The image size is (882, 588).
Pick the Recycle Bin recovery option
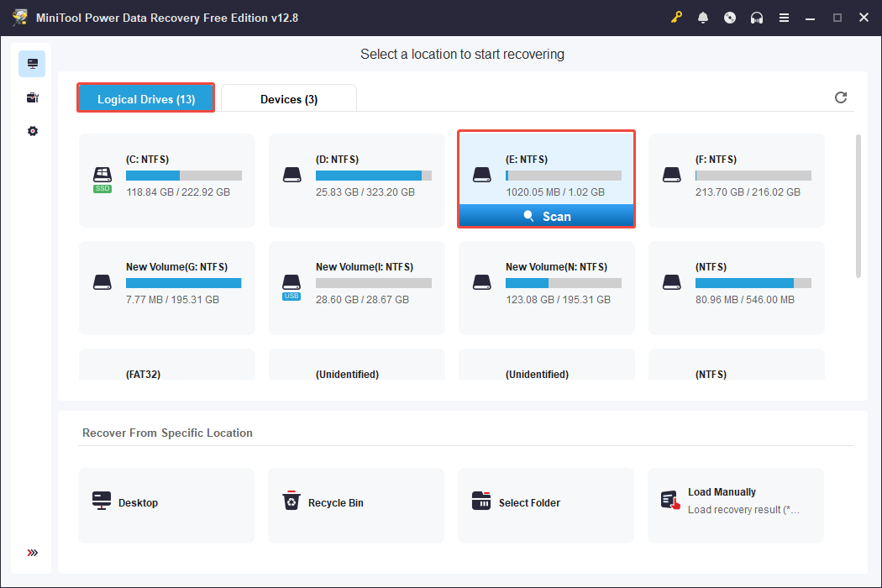[355, 505]
